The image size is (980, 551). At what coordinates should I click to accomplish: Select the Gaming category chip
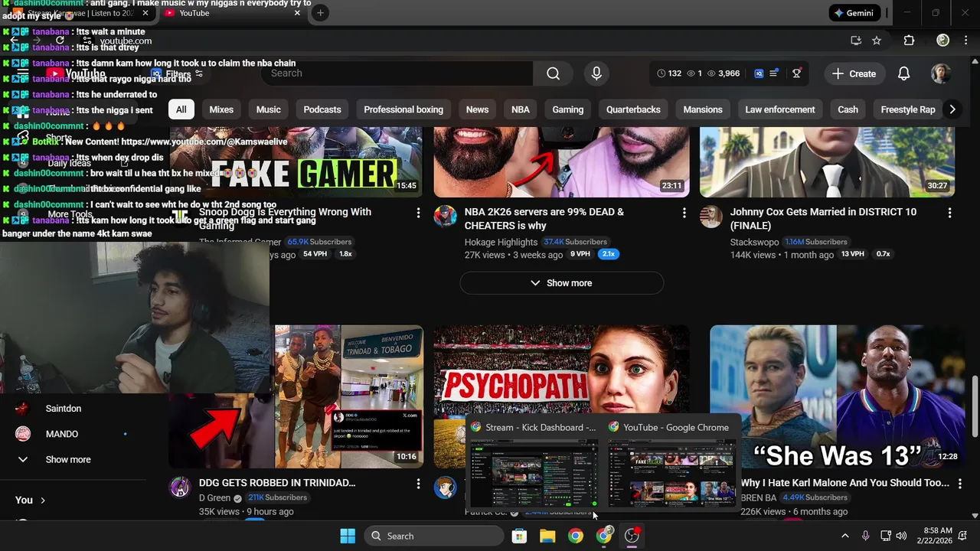click(x=568, y=109)
